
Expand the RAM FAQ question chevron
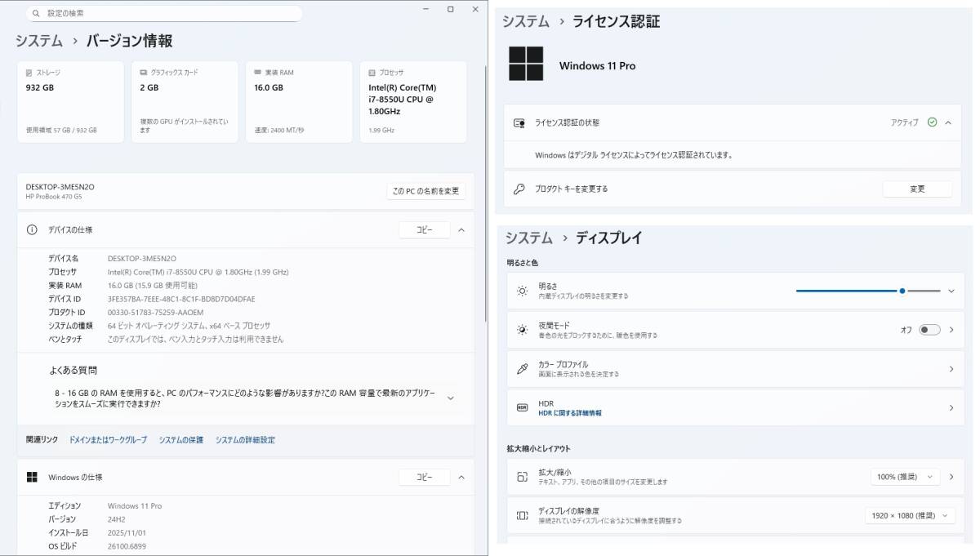click(450, 398)
